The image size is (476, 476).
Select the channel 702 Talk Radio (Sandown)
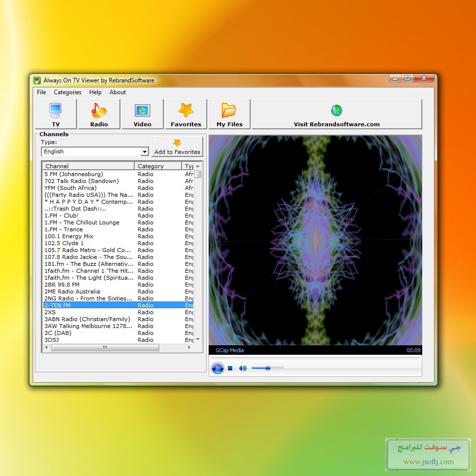tap(118, 181)
